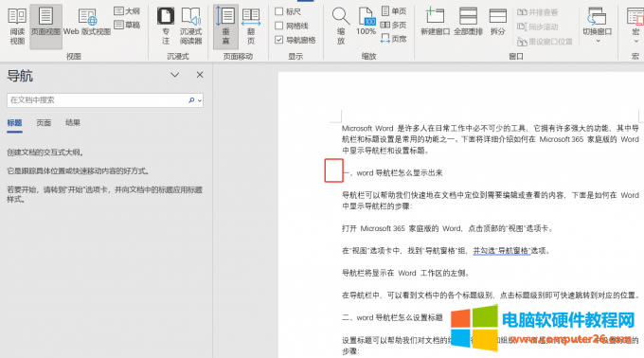
Task: Select vertical page movement (垂直)
Action: tap(226, 27)
